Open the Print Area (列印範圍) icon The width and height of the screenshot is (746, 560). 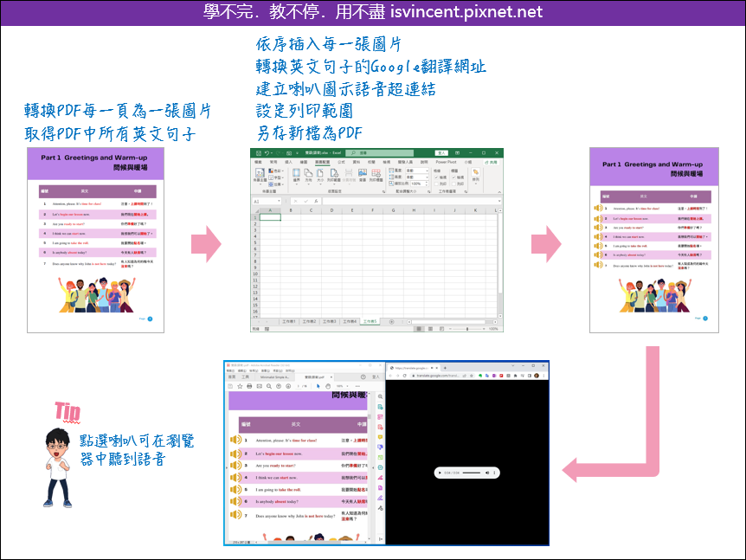[x=334, y=175]
